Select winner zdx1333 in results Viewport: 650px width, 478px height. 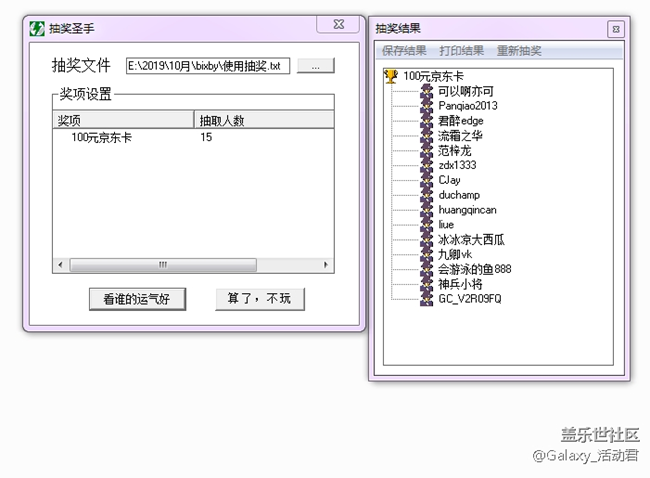point(457,165)
